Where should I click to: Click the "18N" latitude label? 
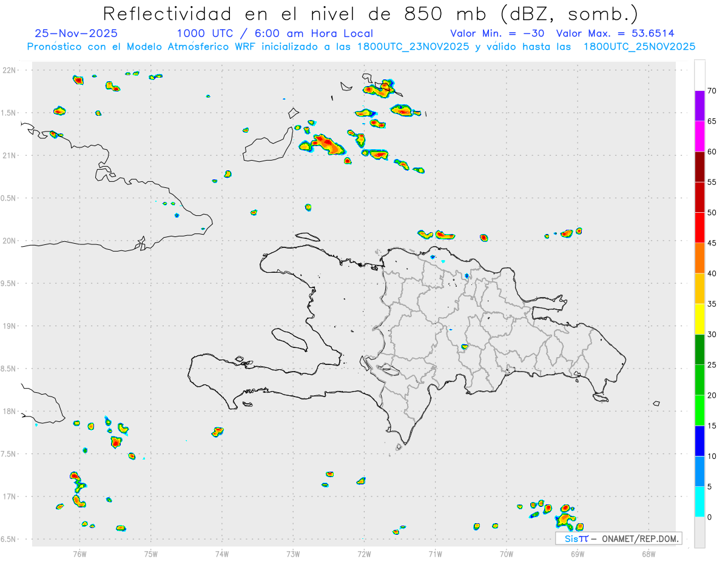click(x=10, y=411)
